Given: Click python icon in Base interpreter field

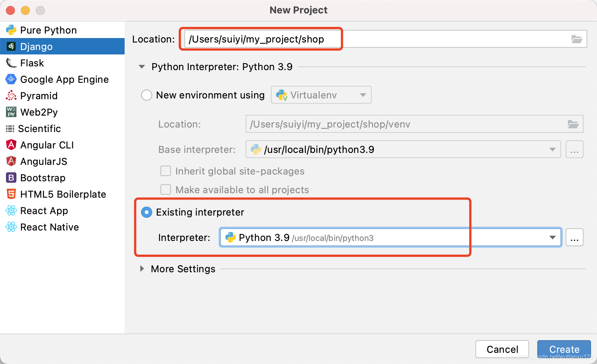Looking at the screenshot, I should click(x=256, y=150).
